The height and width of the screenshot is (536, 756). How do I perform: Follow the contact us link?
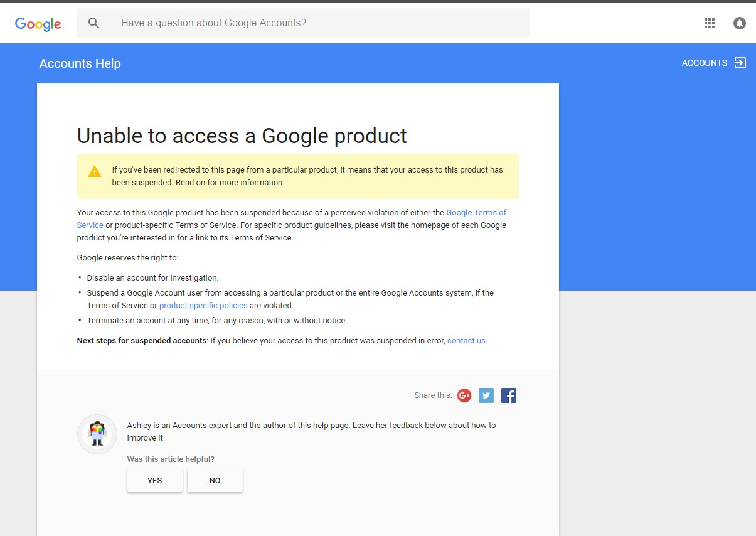pyautogui.click(x=466, y=340)
